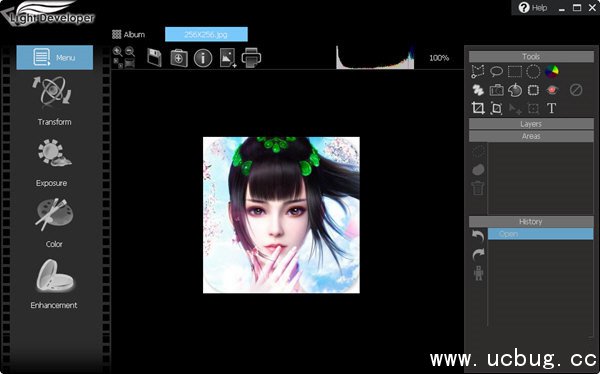Select the dashed frame transform tool
Screen dimensions: 600x374
tap(533, 109)
